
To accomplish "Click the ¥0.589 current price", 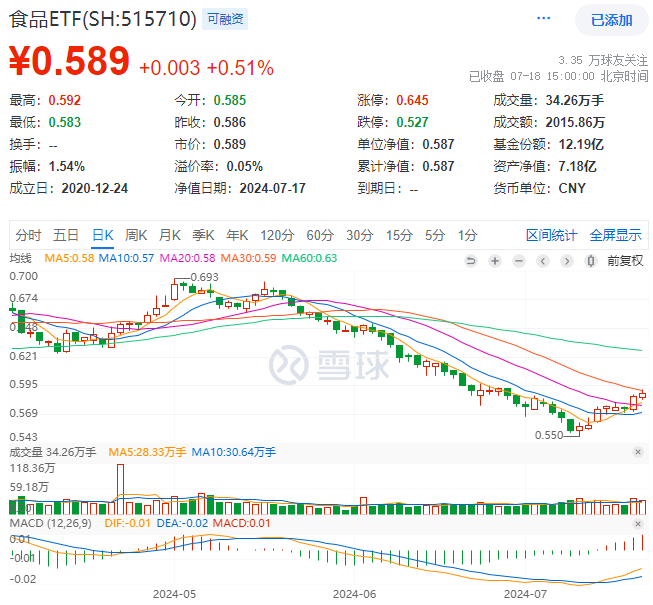I will (x=69, y=61).
